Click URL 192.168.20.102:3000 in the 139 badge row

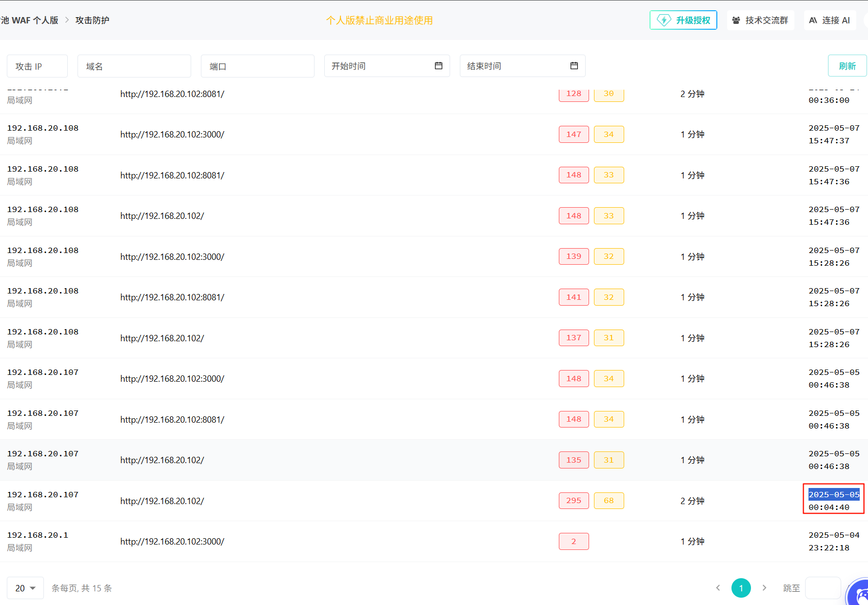click(x=172, y=256)
